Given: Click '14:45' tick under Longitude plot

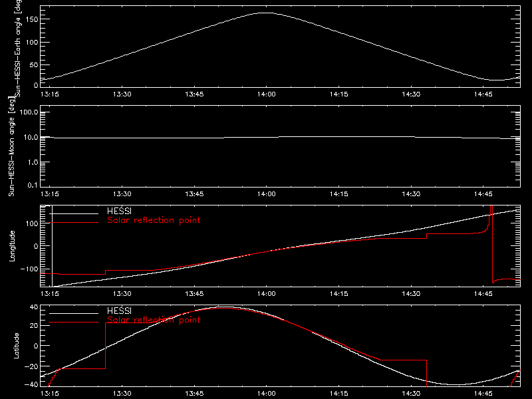Looking at the screenshot, I should 483,294.
